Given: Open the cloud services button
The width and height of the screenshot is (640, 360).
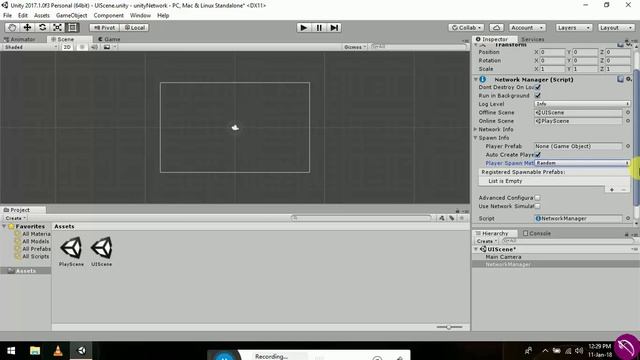Looking at the screenshot, I should pos(496,27).
